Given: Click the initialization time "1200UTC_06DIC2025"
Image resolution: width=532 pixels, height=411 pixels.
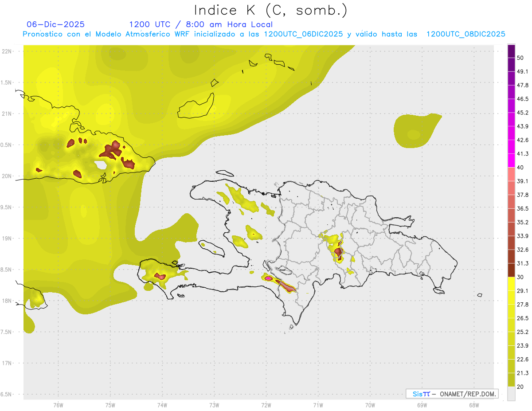Looking at the screenshot, I should coord(303,34).
